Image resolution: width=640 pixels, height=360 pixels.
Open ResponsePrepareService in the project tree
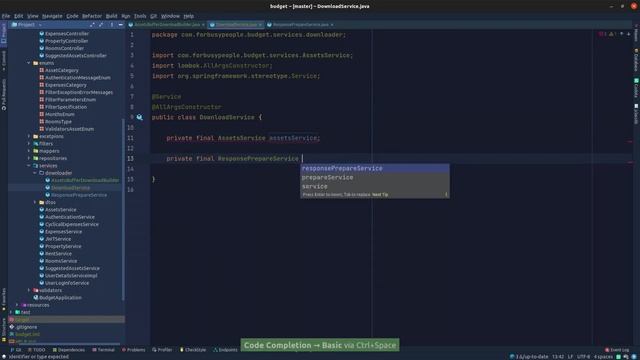(79, 195)
